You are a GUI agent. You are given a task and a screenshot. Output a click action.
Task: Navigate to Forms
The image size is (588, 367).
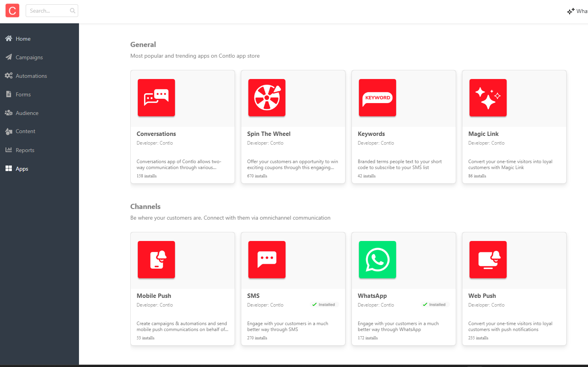tap(23, 94)
